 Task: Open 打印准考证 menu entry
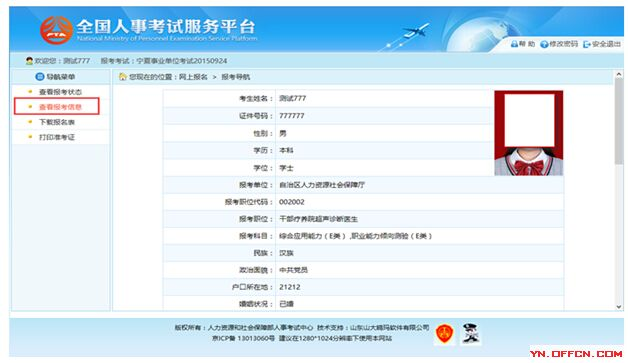pos(56,137)
